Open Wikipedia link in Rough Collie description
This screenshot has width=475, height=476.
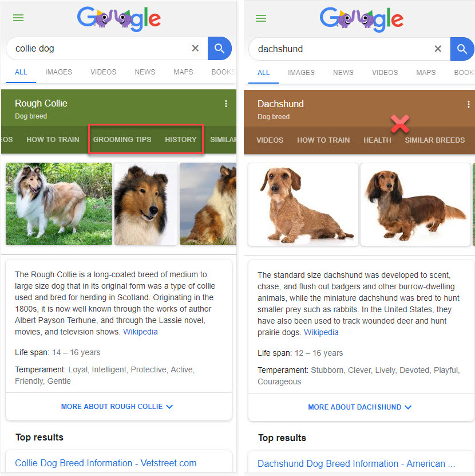tap(140, 332)
